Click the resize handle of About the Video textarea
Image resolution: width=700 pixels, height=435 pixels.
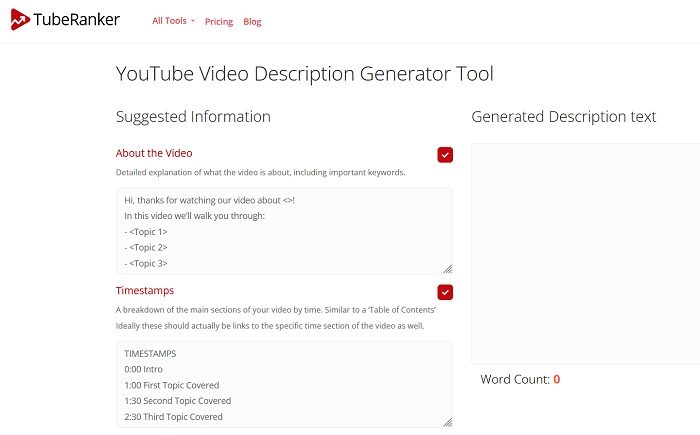448,269
